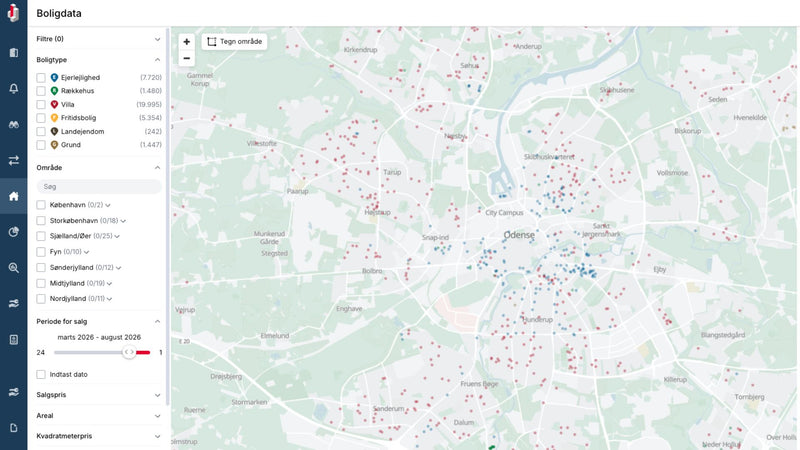800x450 pixels.
Task: Expand the Fyn area sub-list
Action: (x=86, y=252)
